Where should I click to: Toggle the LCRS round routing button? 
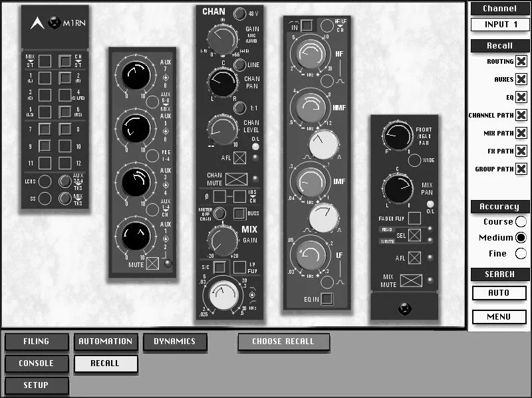[x=45, y=181]
